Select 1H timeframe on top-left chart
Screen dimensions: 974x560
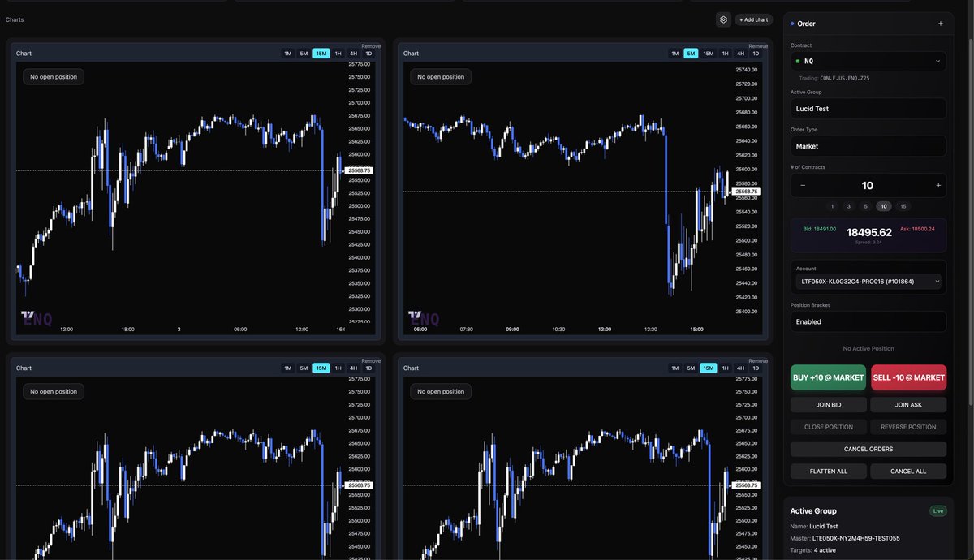tap(338, 54)
